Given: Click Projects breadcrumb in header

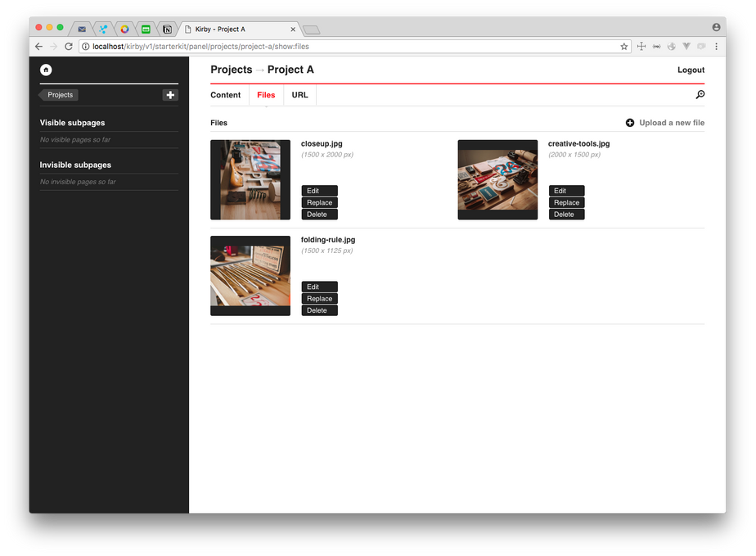Looking at the screenshot, I should (x=231, y=70).
